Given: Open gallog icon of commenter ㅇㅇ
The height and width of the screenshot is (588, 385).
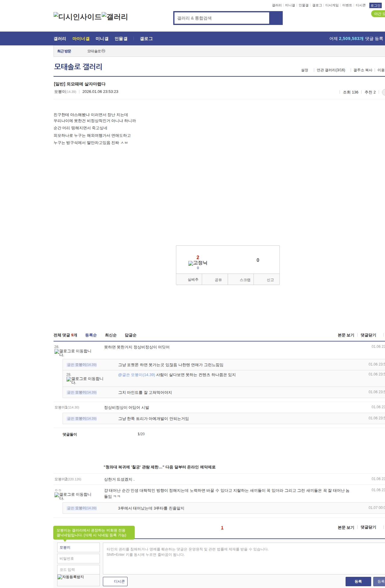Looking at the screenshot, I should point(73,496).
